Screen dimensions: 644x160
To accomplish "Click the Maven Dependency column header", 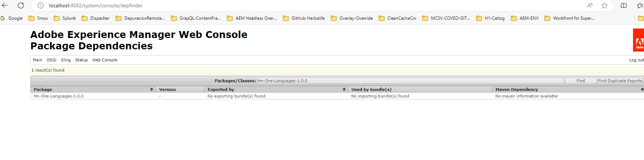I will (568, 89).
